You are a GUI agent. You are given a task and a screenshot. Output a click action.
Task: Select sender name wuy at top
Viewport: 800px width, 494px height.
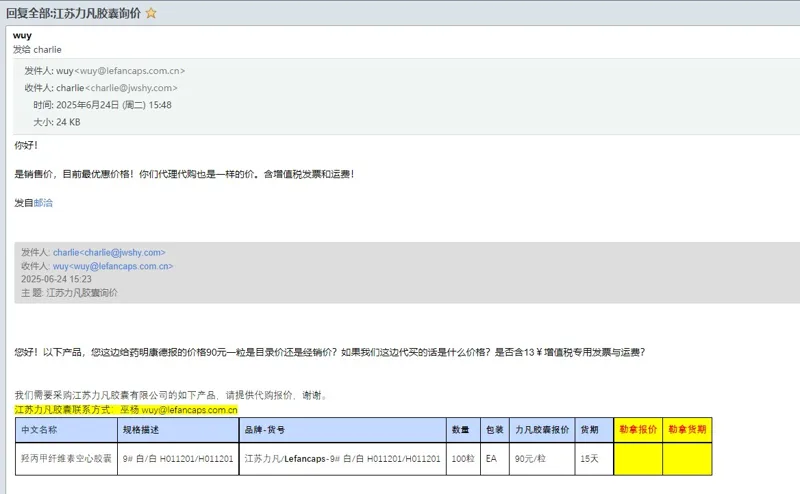coord(22,35)
